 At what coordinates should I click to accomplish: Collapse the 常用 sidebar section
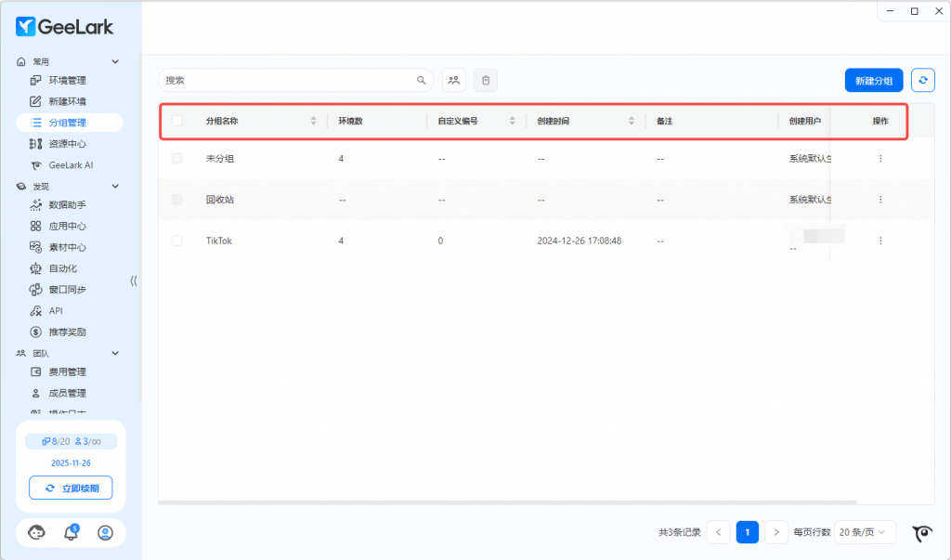pyautogui.click(x=115, y=61)
